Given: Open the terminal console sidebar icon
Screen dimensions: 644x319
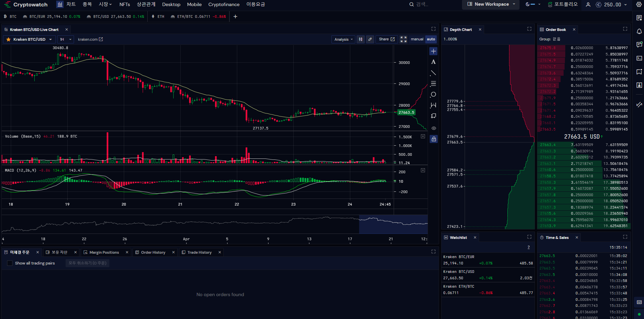Looking at the screenshot, I should [639, 58].
